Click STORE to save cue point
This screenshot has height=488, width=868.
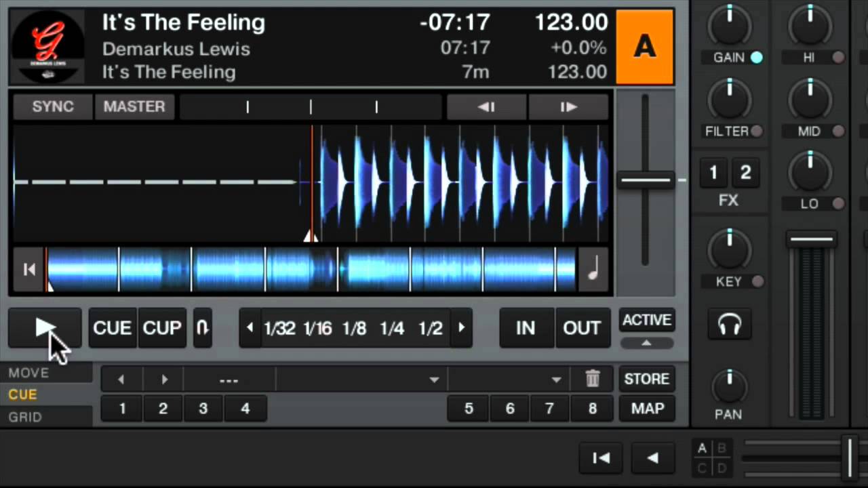pyautogui.click(x=647, y=379)
